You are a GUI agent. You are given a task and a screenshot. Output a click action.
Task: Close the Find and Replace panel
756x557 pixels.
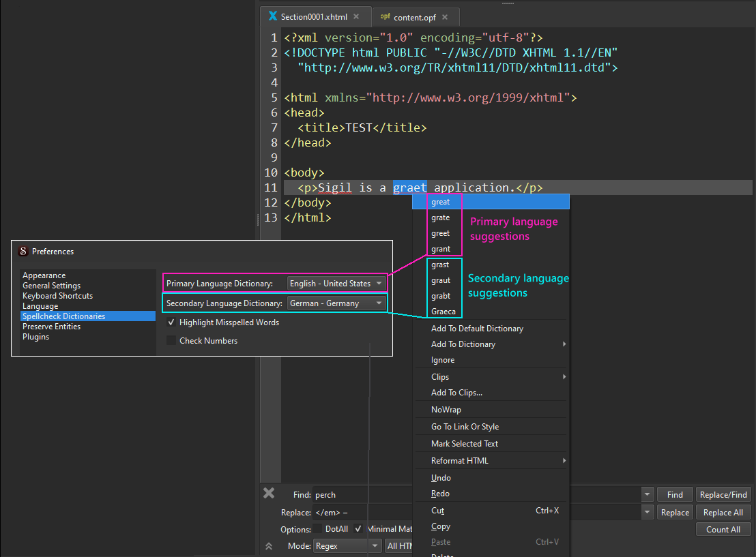tap(269, 494)
